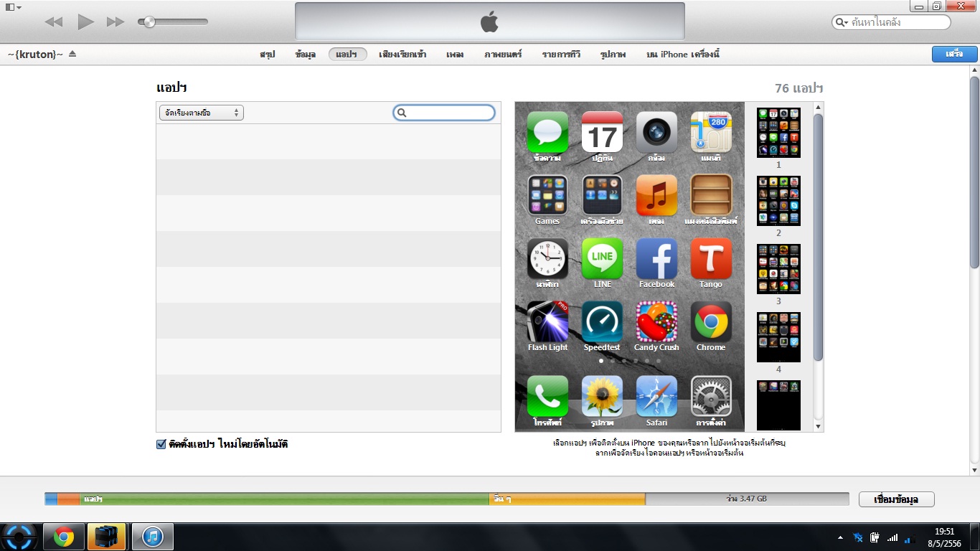Viewport: 980px width, 551px height.
Task: Click the main window vertical scrollbar
Action: 974,172
